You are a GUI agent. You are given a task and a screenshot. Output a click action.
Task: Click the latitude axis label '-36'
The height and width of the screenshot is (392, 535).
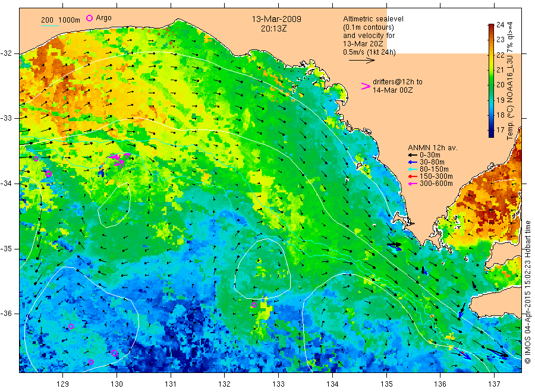(x=7, y=313)
